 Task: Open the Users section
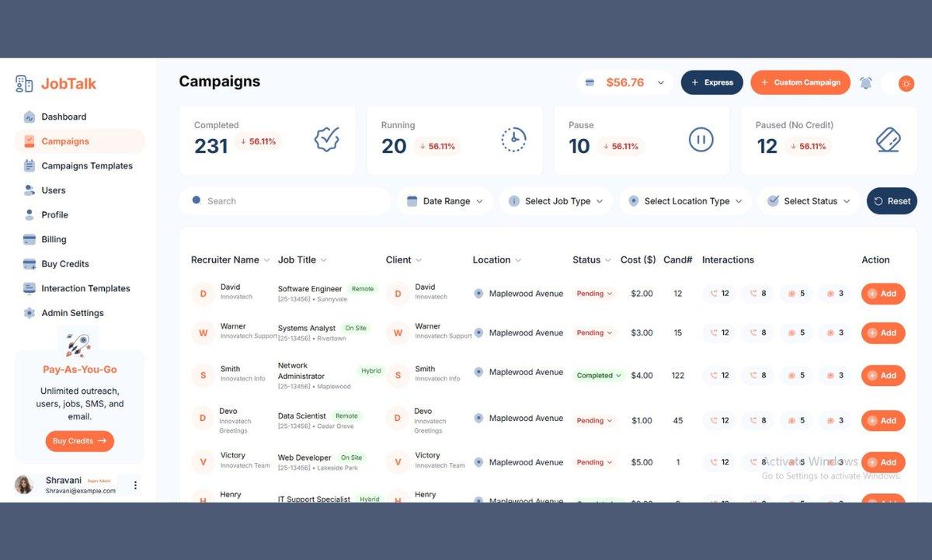[x=54, y=190]
